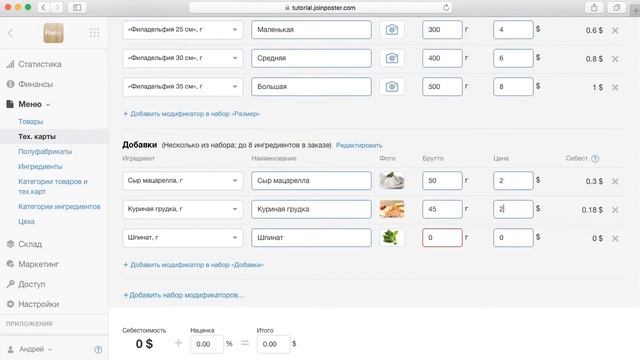This screenshot has height=360, width=640.
Task: Open the Шпинат ingredient dropdown
Action: click(183, 238)
